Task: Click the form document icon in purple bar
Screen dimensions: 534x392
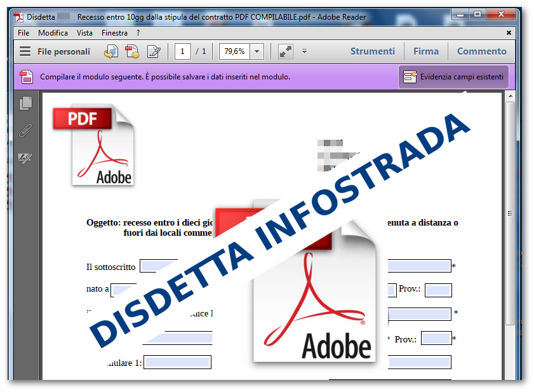Action: [x=26, y=77]
